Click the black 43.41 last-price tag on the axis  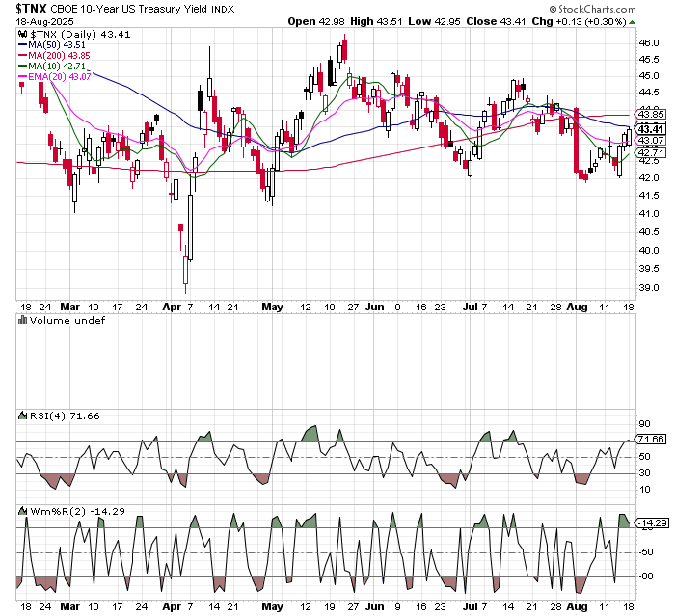click(x=651, y=129)
